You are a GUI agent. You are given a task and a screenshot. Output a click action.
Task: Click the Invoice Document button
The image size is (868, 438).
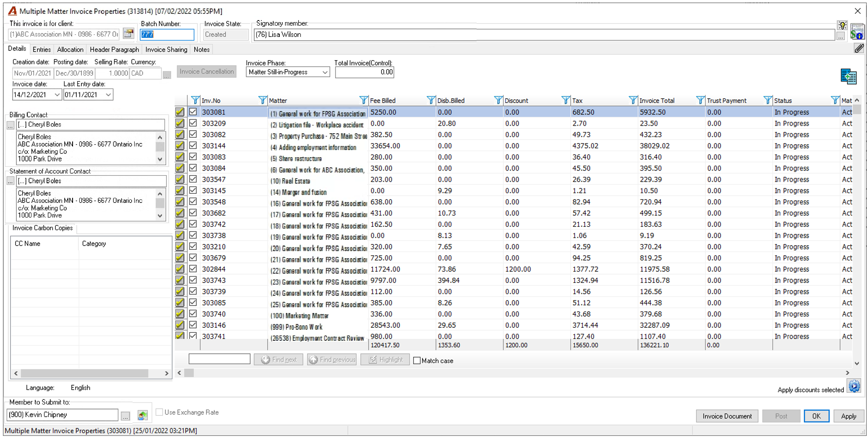click(727, 416)
